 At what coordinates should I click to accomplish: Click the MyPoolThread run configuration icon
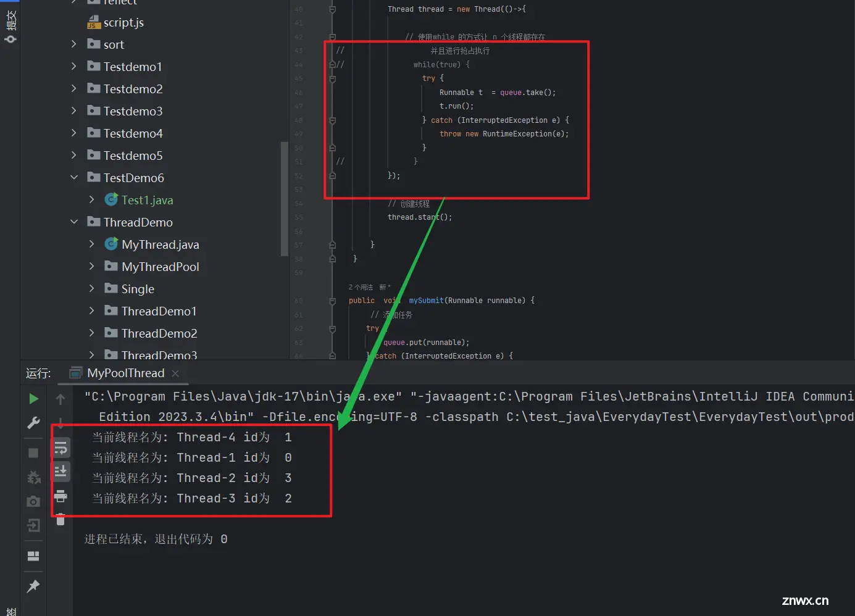tap(76, 373)
